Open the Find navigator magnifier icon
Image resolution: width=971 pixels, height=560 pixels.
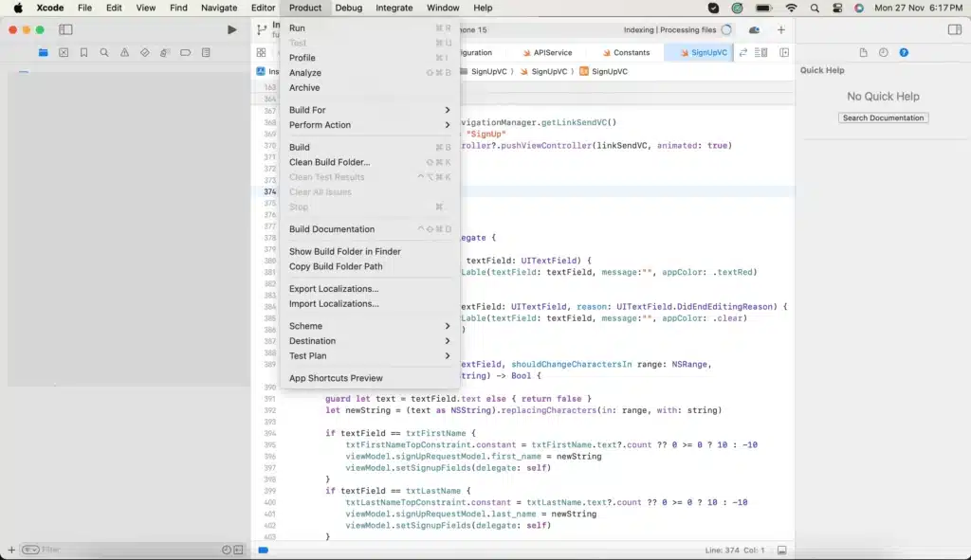(x=104, y=53)
